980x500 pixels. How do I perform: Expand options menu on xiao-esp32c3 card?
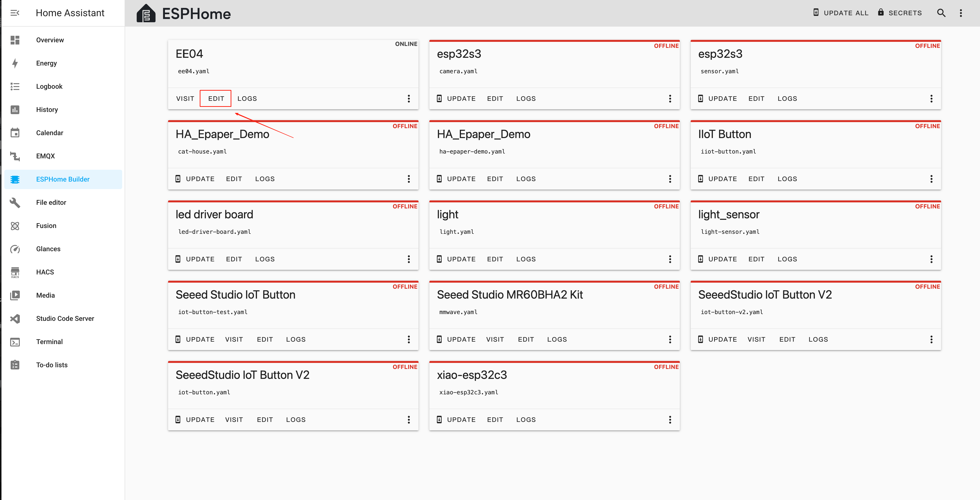[x=670, y=420]
